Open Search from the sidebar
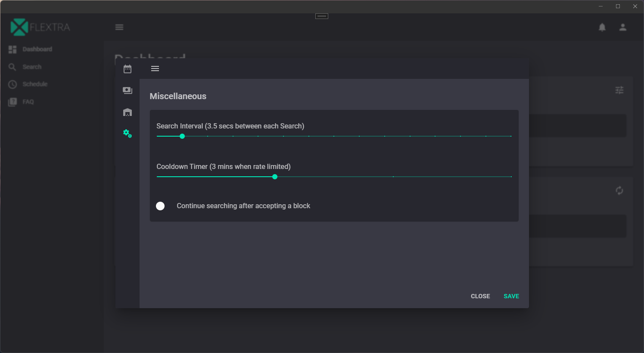This screenshot has height=353, width=644. tap(32, 67)
